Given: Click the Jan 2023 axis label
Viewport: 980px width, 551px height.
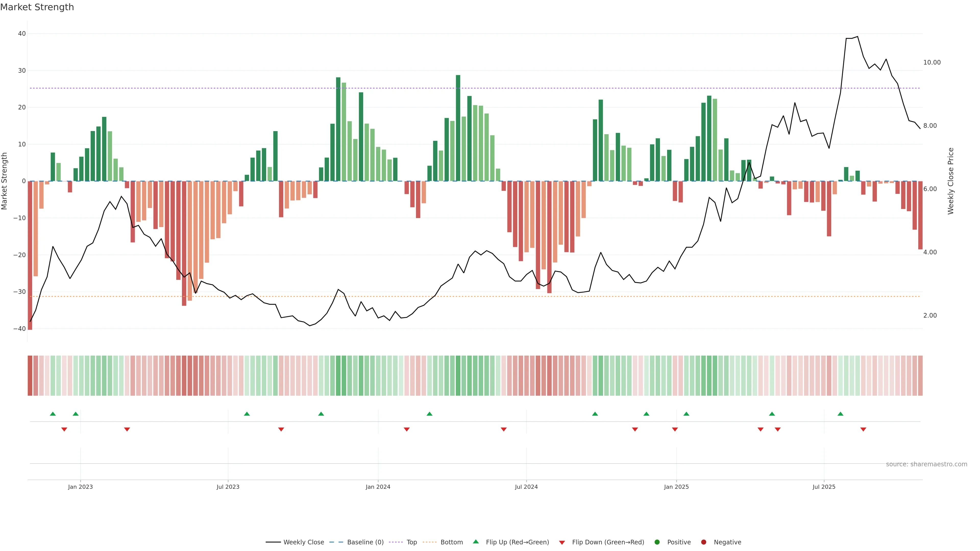Looking at the screenshot, I should click(80, 487).
